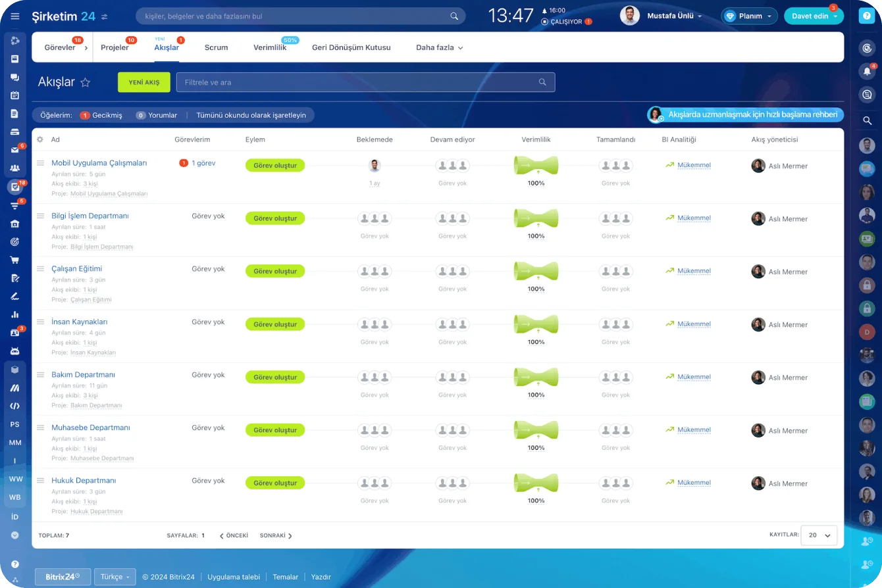Click the notifications bell icon
Screen dimensions: 882x588
click(867, 72)
